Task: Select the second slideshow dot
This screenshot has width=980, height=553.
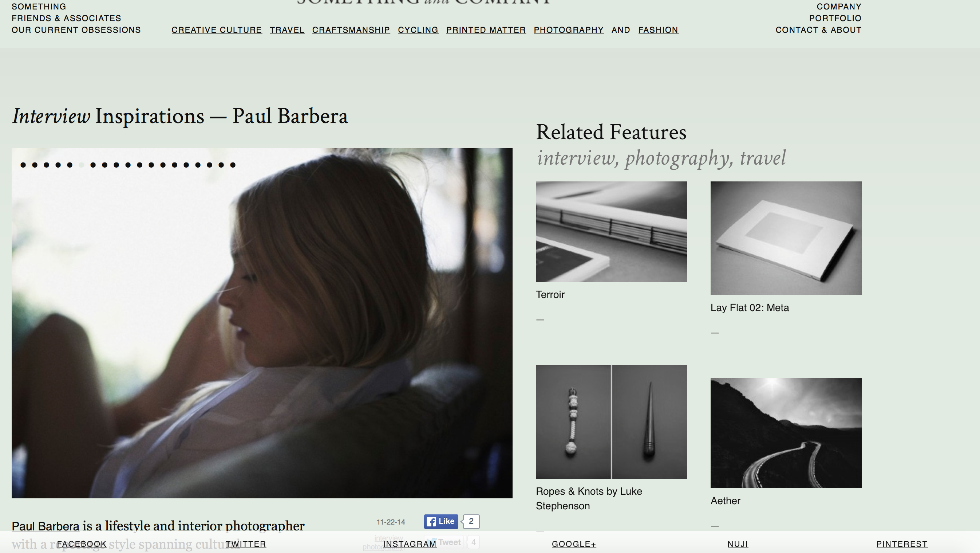Action: (35, 165)
